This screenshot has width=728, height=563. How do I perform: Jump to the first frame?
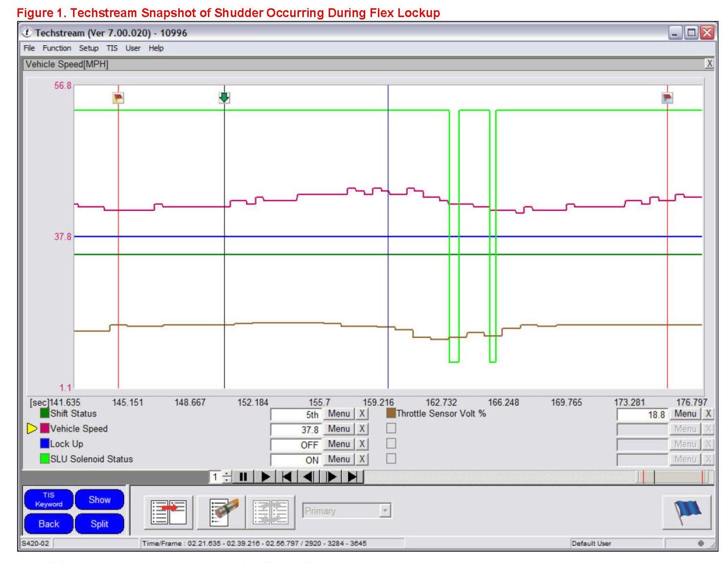pos(287,477)
